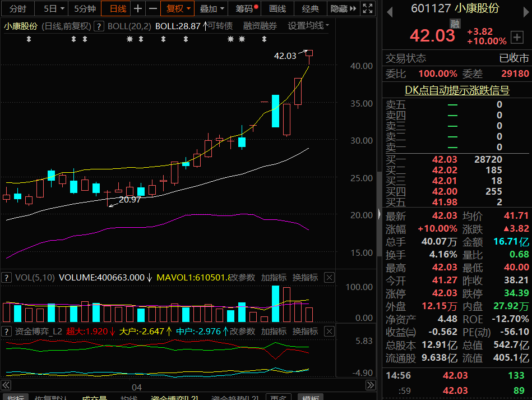Select the 资金博弈[L2] indicator tab at bottom
This screenshot has width=532, height=400.
click(x=174, y=397)
